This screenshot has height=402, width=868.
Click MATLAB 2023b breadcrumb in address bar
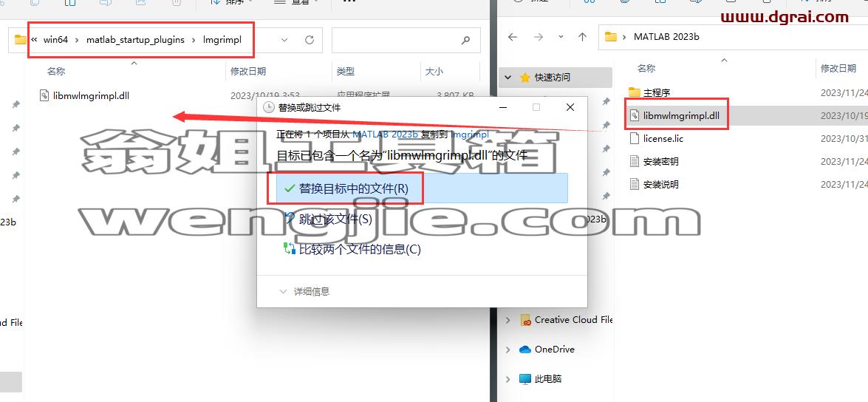[x=666, y=37]
